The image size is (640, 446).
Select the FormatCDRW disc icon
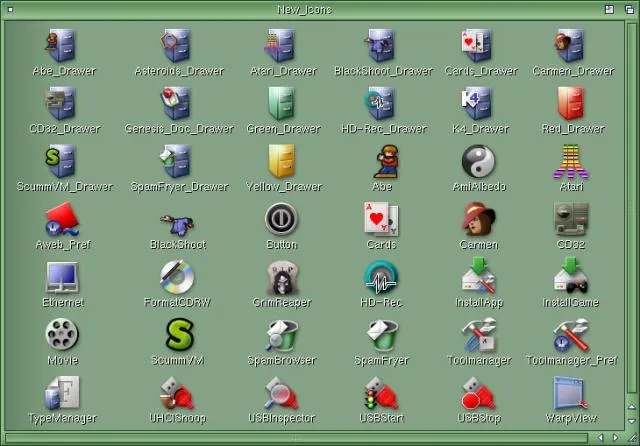(178, 277)
